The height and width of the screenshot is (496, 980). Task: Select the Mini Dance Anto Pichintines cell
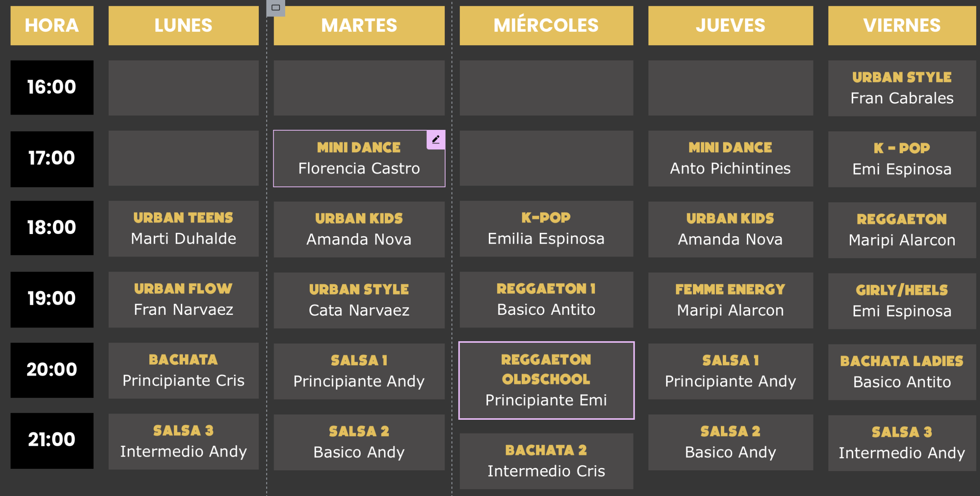click(730, 159)
